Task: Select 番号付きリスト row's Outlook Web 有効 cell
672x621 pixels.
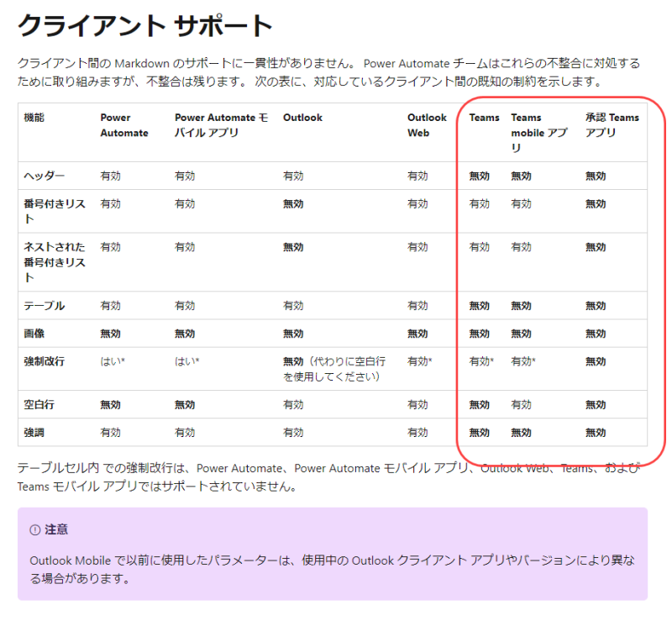Action: pyautogui.click(x=417, y=203)
